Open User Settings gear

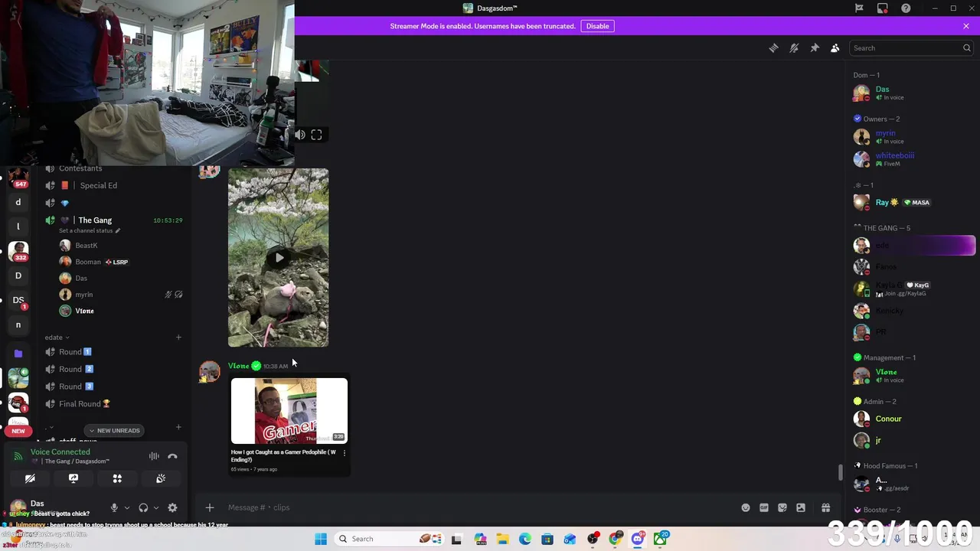(x=172, y=507)
